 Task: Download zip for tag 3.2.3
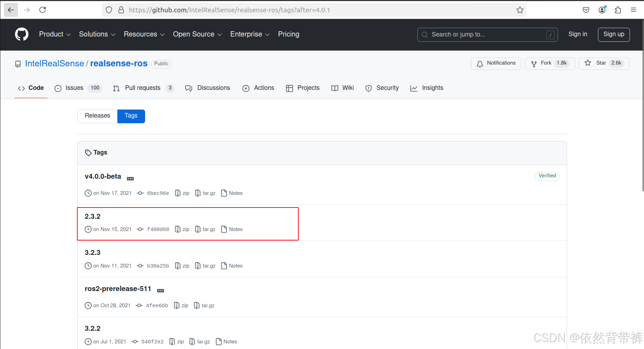coord(182,266)
